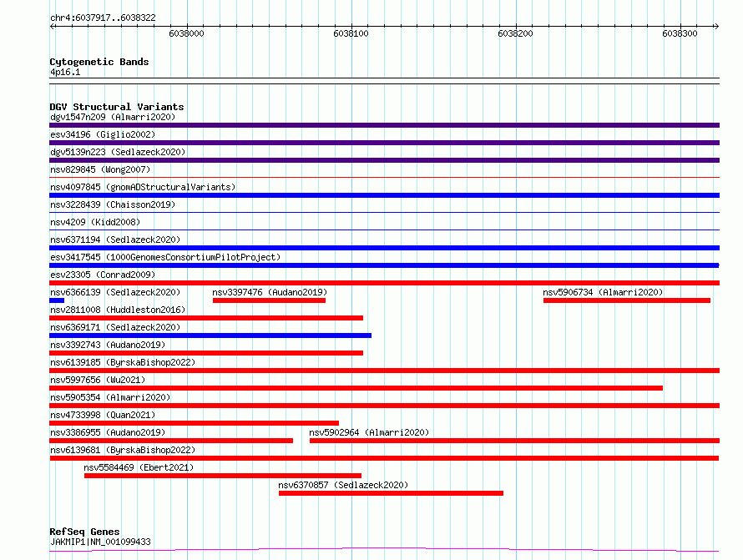
Task: Open variant nsv3228439 (Chaisson2019) label
Action: click(113, 204)
